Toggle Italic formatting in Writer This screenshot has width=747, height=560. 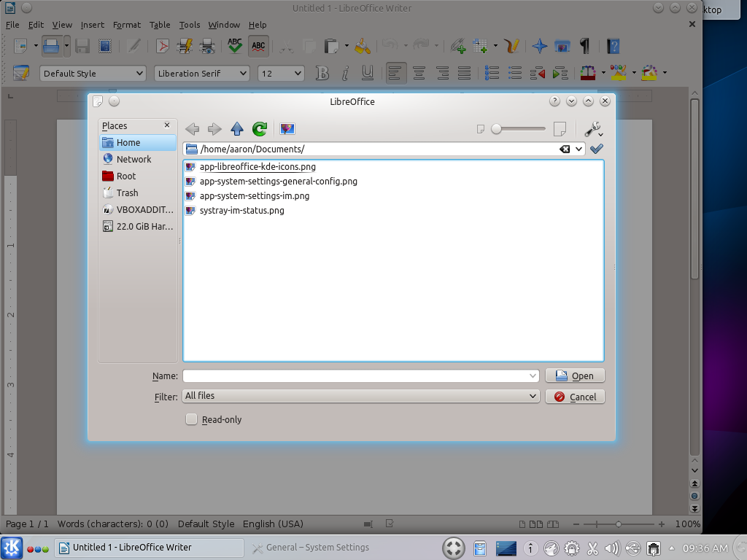click(345, 73)
